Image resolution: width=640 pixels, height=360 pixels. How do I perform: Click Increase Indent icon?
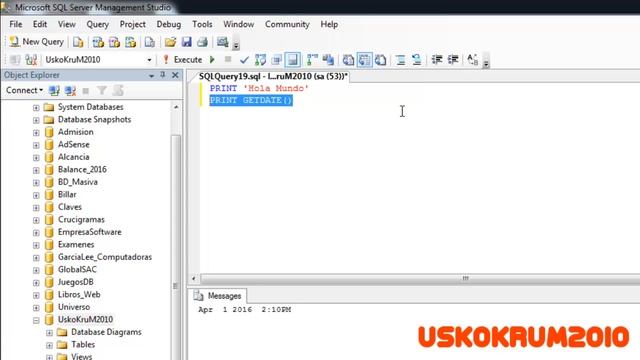(453, 60)
